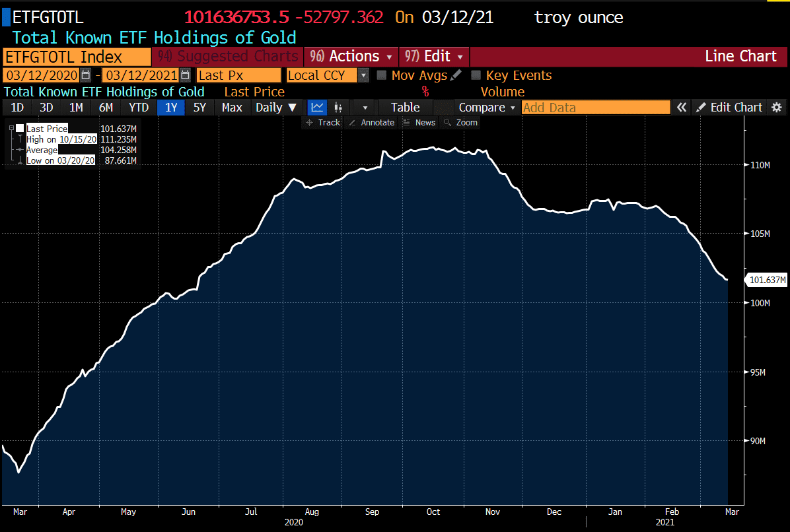Screen dimensions: 790x532
Task: Open the Compare dropdown
Action: pyautogui.click(x=486, y=107)
